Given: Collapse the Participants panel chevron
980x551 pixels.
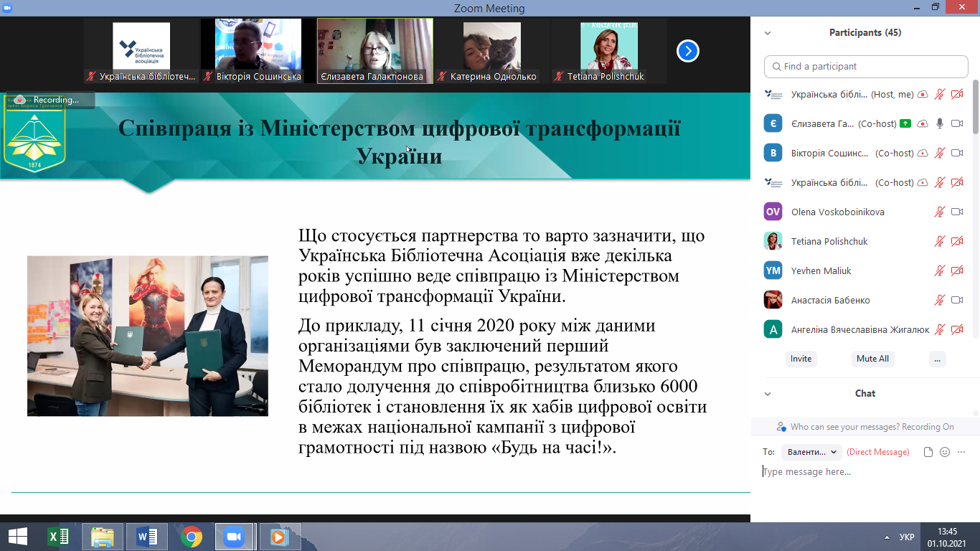Looking at the screenshot, I should [768, 33].
